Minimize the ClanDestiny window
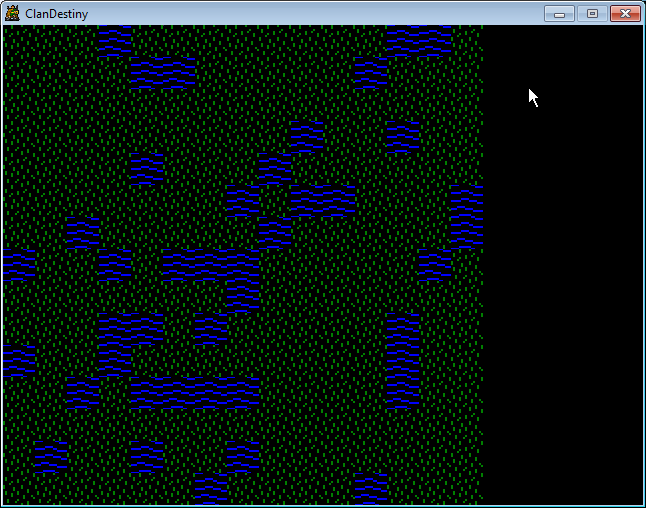The height and width of the screenshot is (508, 646). point(559,14)
